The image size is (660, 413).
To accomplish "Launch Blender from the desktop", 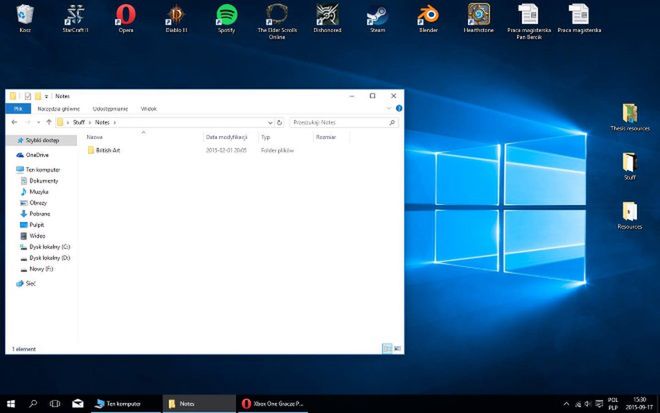I will (428, 19).
